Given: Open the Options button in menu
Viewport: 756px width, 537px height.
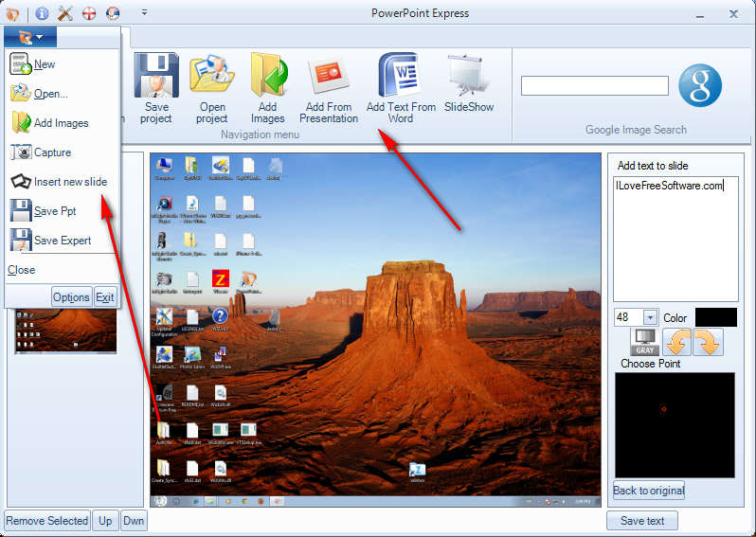Looking at the screenshot, I should 71,297.
